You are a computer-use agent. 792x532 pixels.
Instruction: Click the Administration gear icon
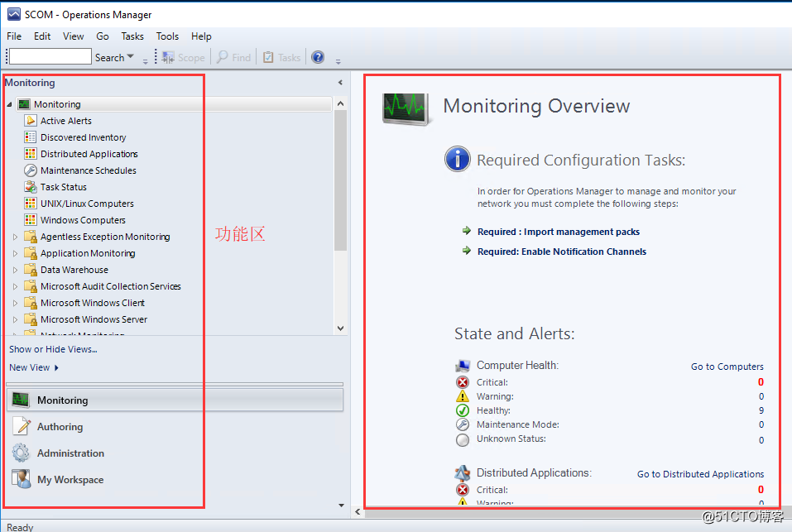22,453
